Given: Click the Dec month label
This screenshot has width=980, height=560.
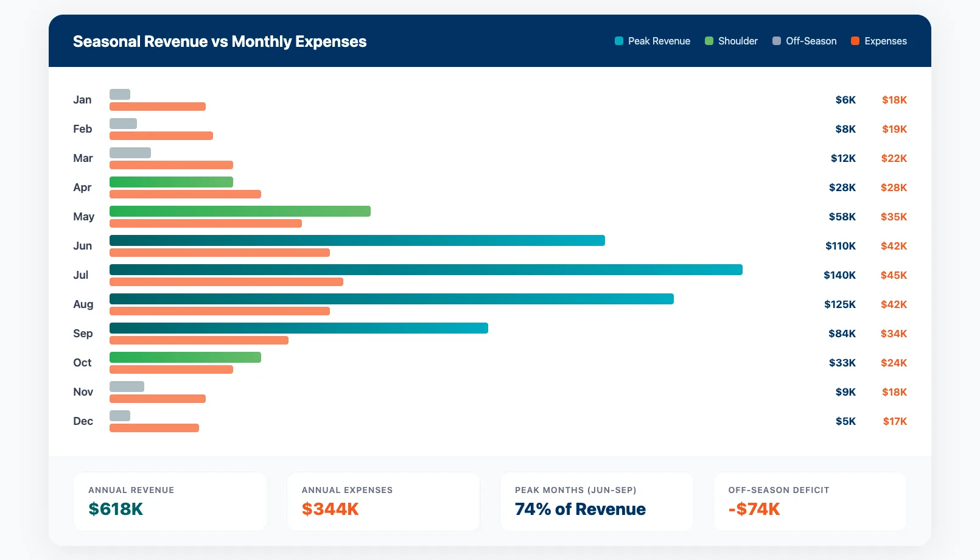Looking at the screenshot, I should [x=83, y=421].
